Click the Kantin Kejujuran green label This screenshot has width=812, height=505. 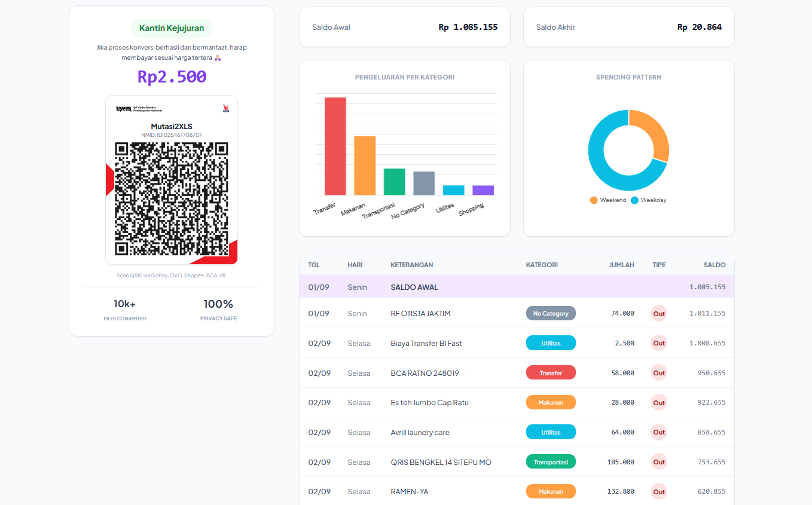pyautogui.click(x=172, y=28)
